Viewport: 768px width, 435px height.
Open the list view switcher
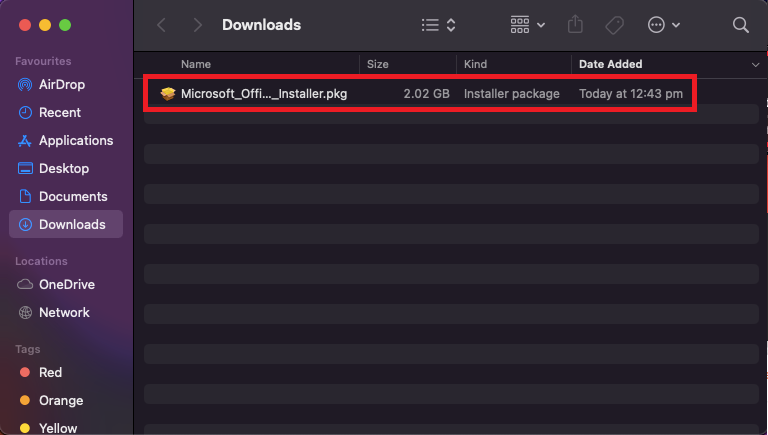click(x=439, y=25)
